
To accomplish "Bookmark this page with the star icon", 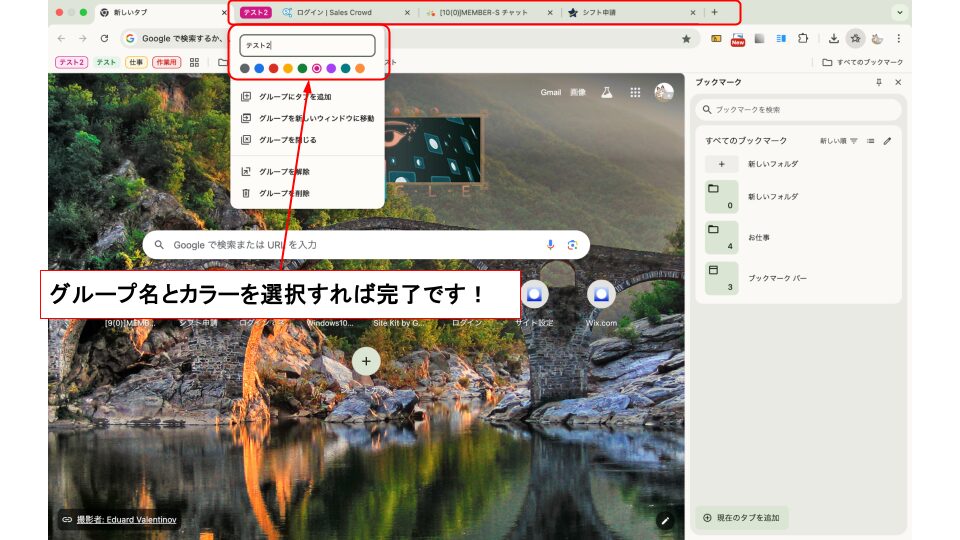I will (x=686, y=39).
